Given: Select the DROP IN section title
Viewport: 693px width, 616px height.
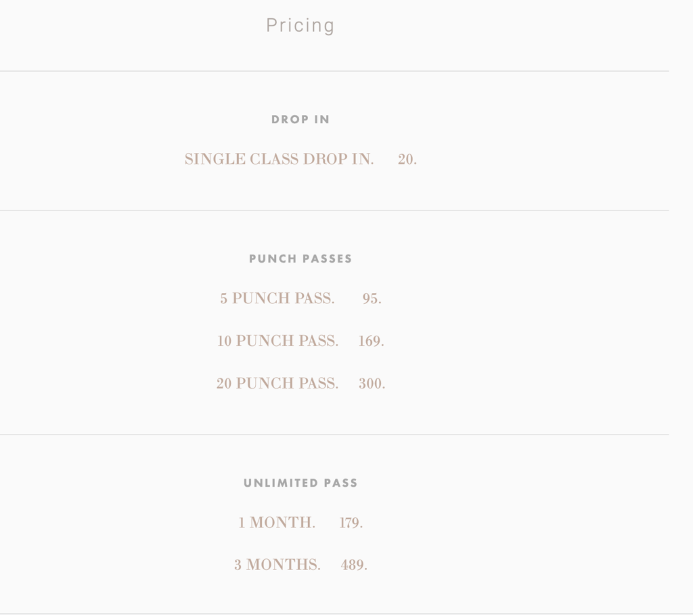Looking at the screenshot, I should click(x=300, y=119).
